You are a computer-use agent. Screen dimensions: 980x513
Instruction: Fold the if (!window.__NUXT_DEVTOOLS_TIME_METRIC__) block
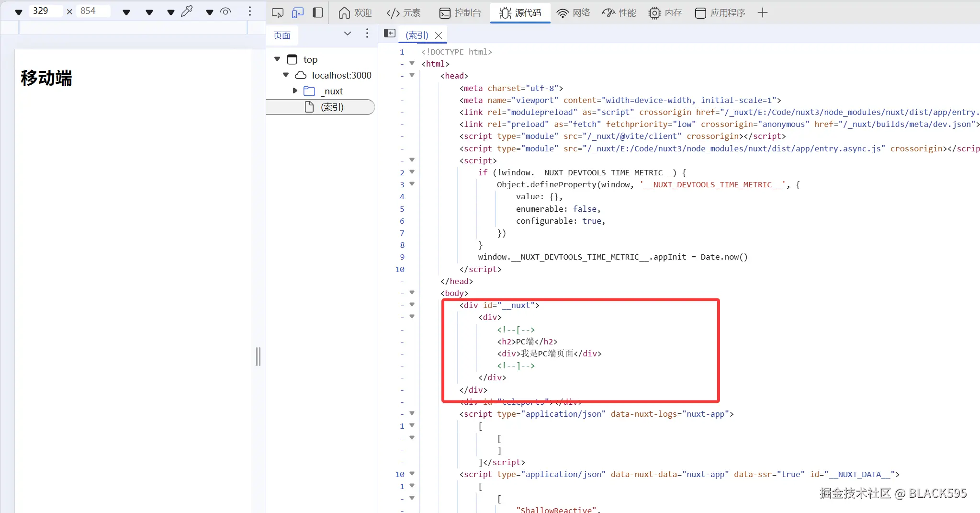point(412,172)
